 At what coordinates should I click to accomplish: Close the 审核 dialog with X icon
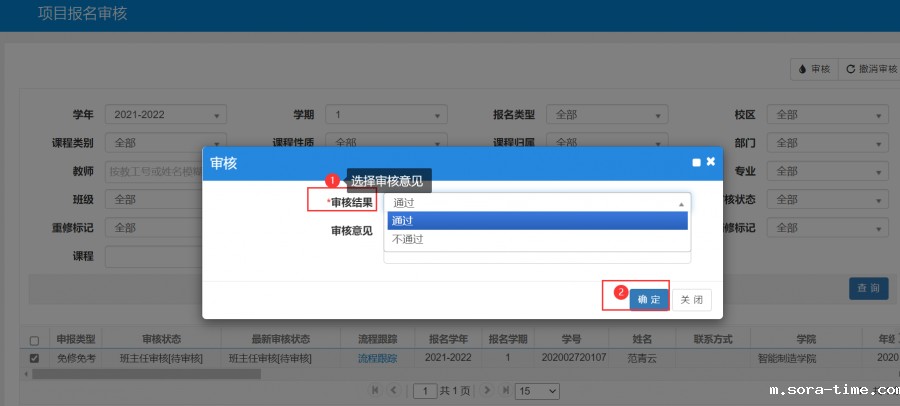(711, 161)
